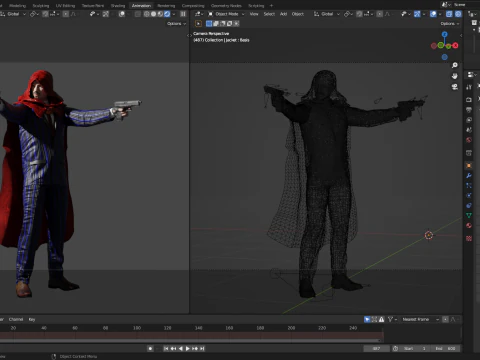This screenshot has width=480, height=360.
Task: Click the red X axis on navigation gizmo
Action: [x=455, y=46]
